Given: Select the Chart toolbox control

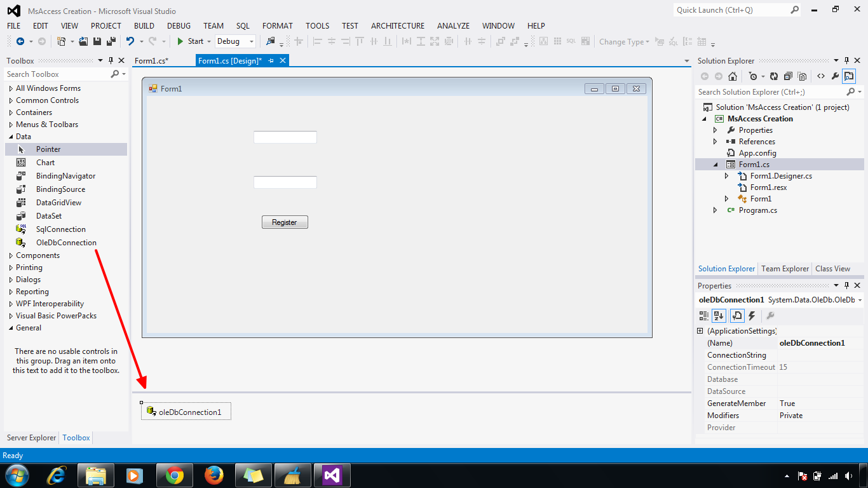Looking at the screenshot, I should pos(44,162).
